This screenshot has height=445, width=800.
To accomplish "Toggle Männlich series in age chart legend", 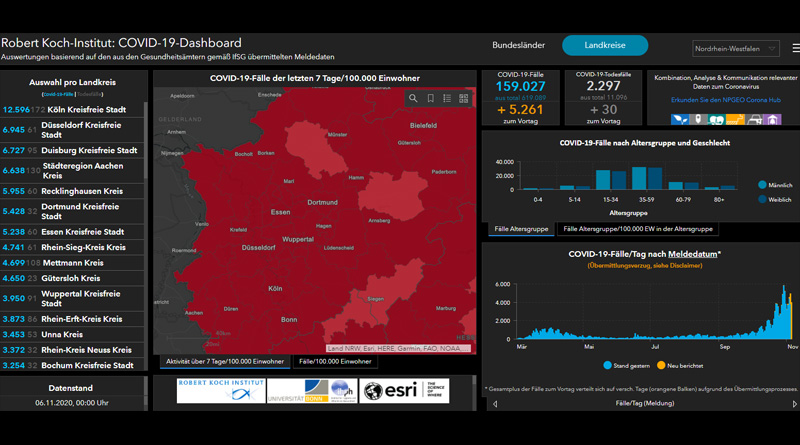I will [775, 185].
